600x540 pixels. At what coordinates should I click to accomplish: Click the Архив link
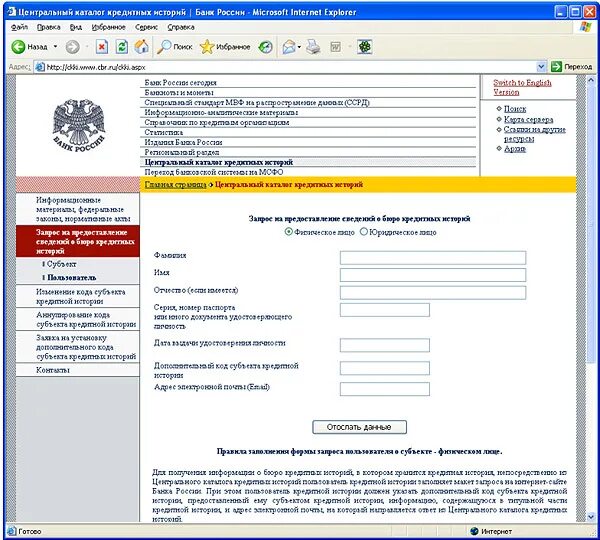click(515, 148)
